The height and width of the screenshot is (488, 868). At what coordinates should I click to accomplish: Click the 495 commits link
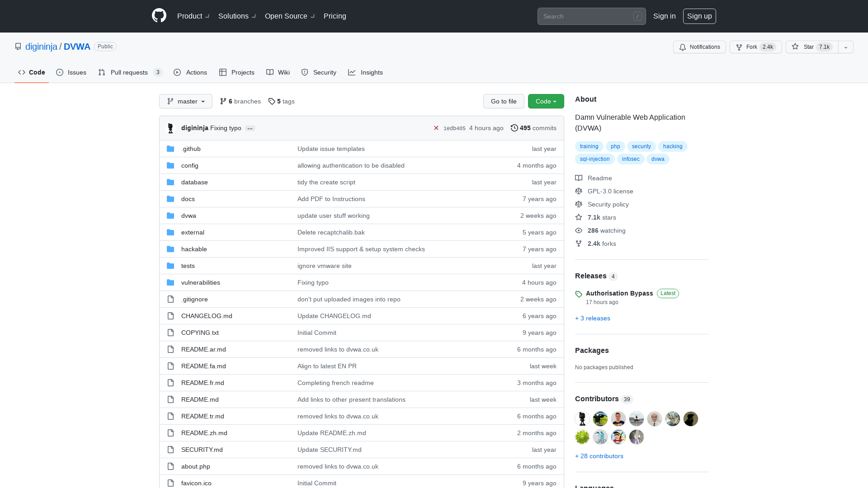click(533, 128)
